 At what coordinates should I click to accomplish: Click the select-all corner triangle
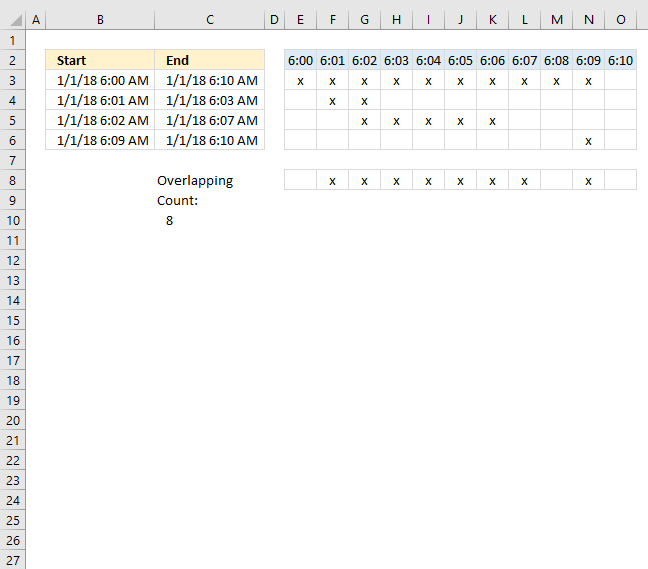(x=15, y=20)
